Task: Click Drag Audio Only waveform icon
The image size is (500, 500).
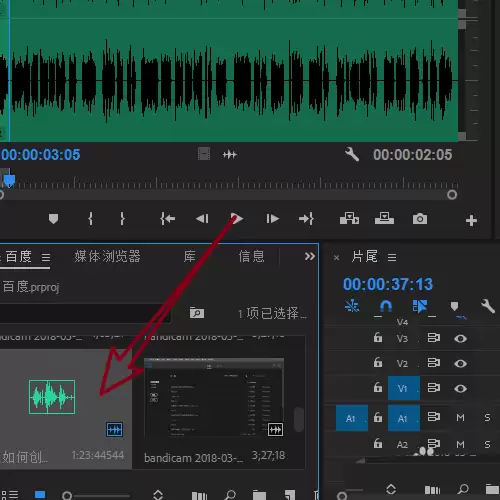Action: [230, 155]
